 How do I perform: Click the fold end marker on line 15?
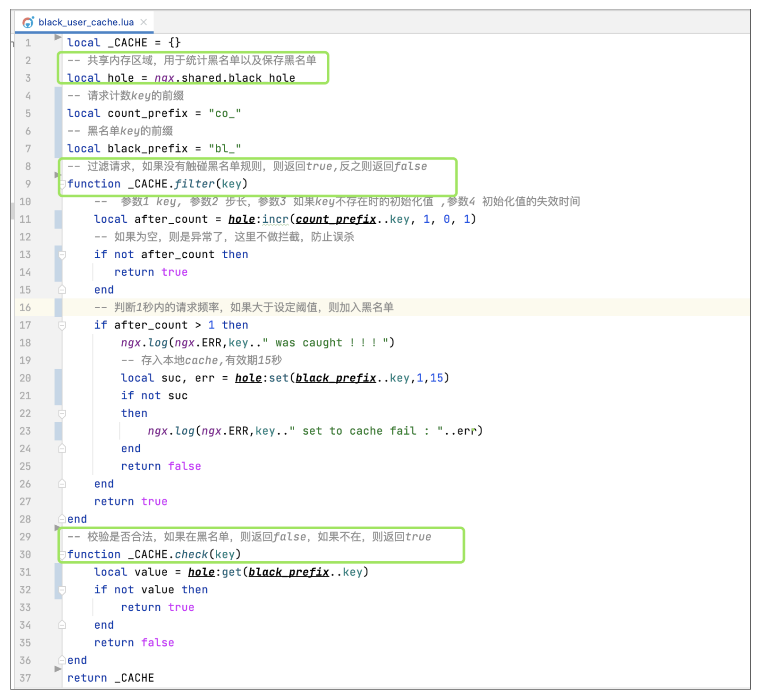point(62,290)
